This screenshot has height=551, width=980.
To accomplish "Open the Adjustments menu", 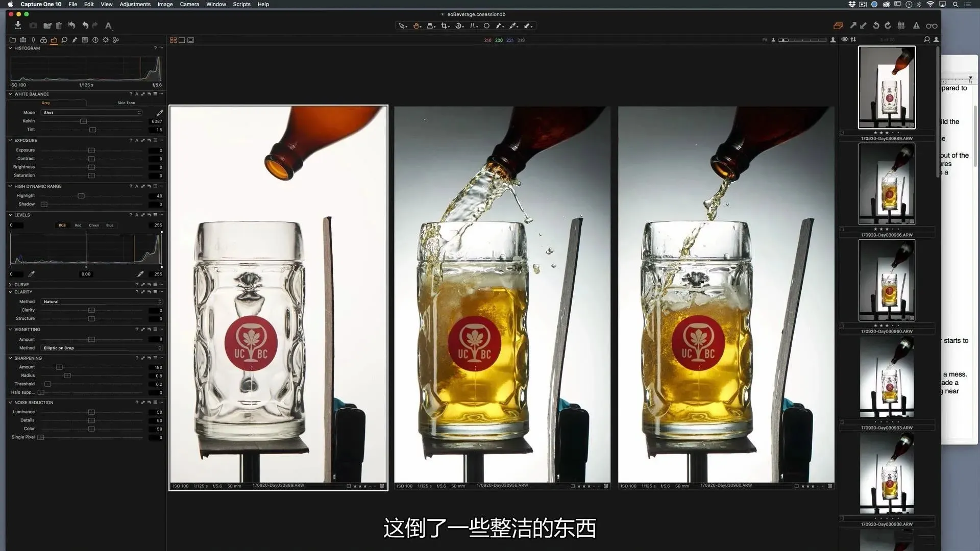I will pos(135,4).
